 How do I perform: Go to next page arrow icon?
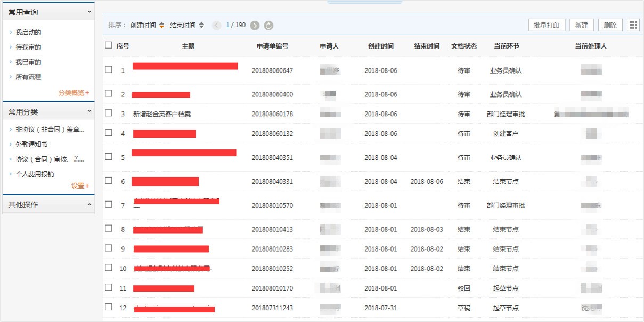coord(255,26)
